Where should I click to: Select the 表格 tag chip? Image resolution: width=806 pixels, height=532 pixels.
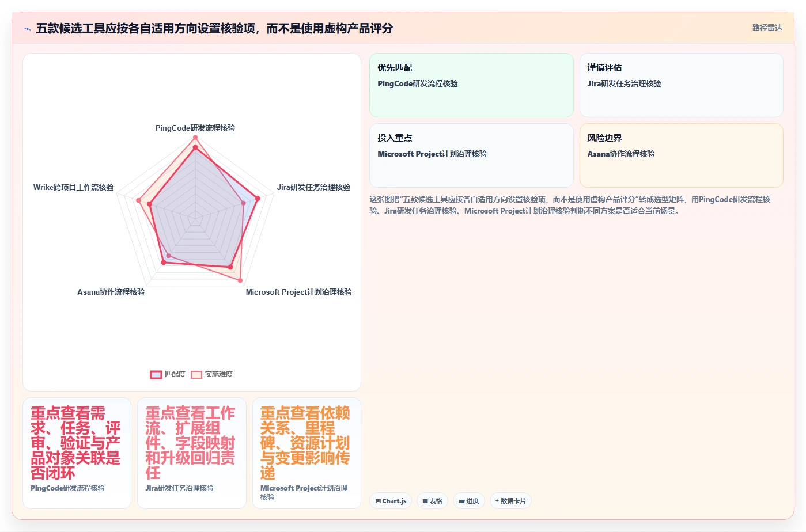pyautogui.click(x=432, y=501)
